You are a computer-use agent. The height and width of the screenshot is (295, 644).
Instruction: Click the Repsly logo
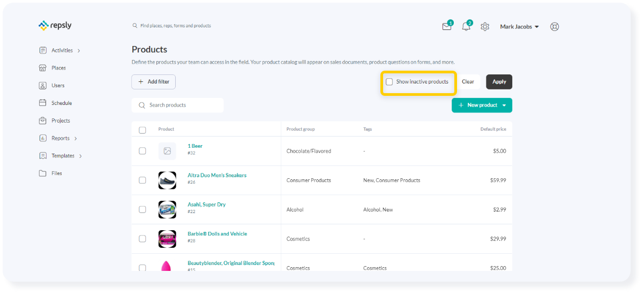[x=55, y=25]
